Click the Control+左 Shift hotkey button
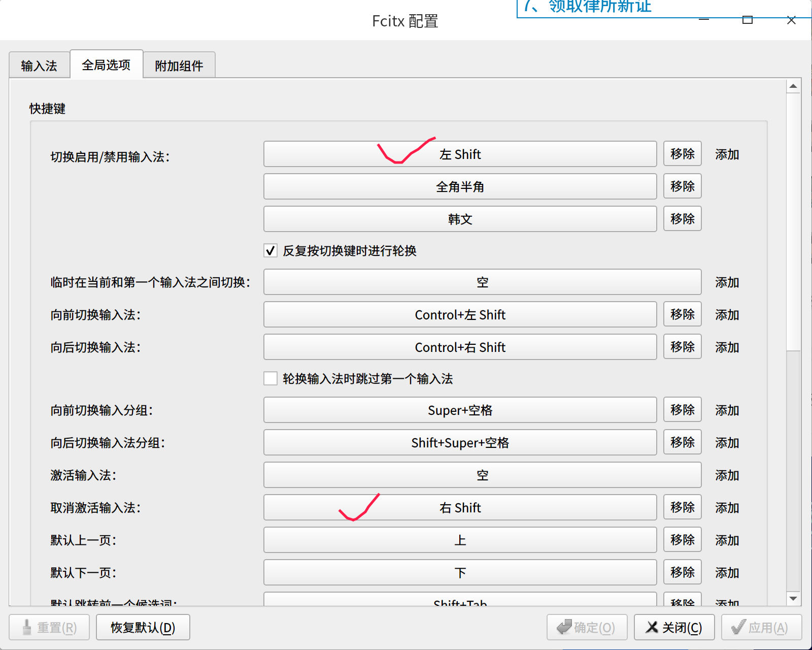The image size is (812, 650). [x=460, y=314]
